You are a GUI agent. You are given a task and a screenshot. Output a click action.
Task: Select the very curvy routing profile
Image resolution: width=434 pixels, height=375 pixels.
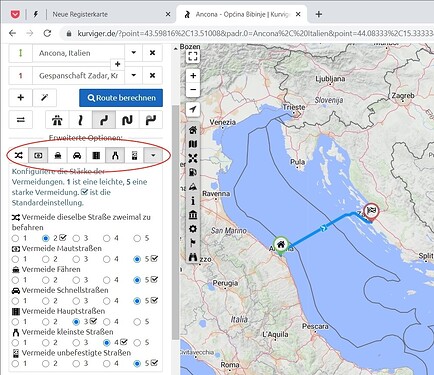127,120
